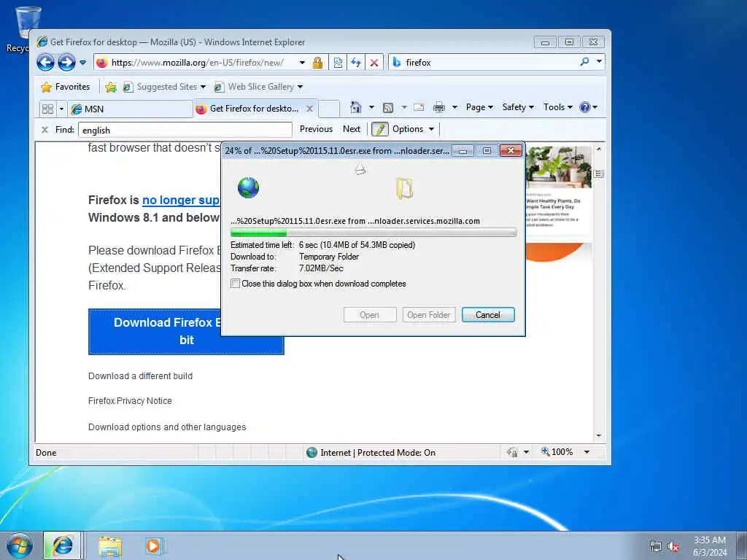Click Internet Explorer taskbar icon
This screenshot has height=560, width=747.
coord(63,545)
